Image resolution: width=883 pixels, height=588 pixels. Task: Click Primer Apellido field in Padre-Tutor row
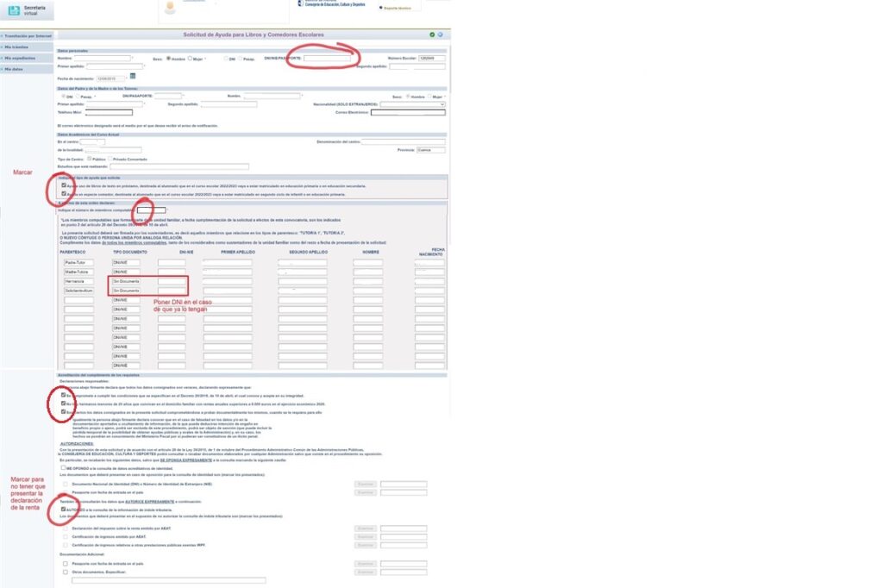coord(228,262)
